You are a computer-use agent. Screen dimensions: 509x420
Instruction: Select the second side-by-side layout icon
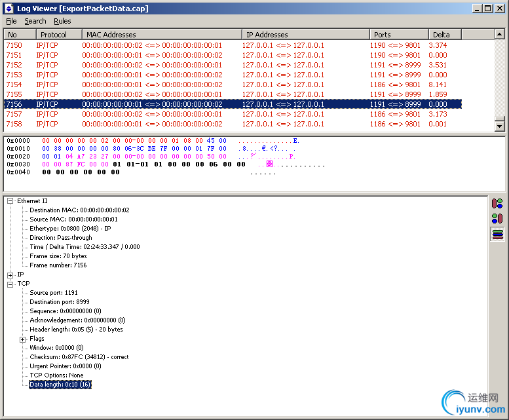(x=497, y=218)
